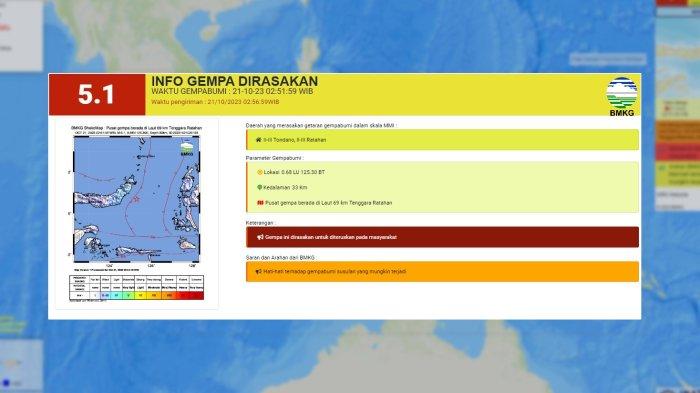
Task: Click the red epicenter star on the shakemap
Action: coord(136,199)
